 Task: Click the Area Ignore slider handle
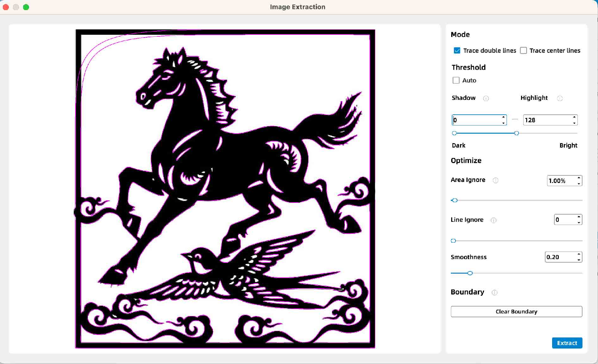455,200
